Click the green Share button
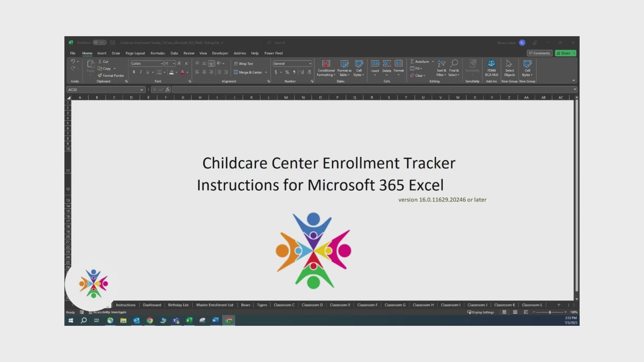The width and height of the screenshot is (644, 362). (566, 53)
